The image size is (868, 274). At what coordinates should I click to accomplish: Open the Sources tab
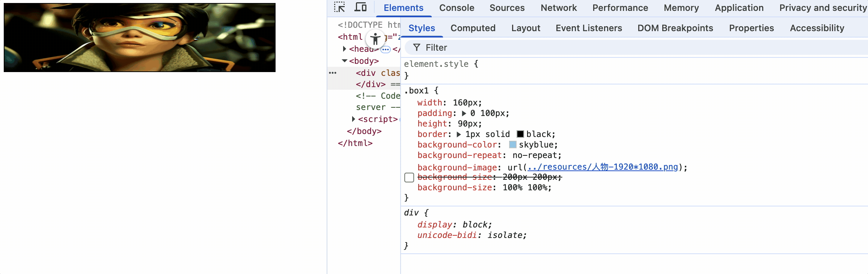coord(507,8)
